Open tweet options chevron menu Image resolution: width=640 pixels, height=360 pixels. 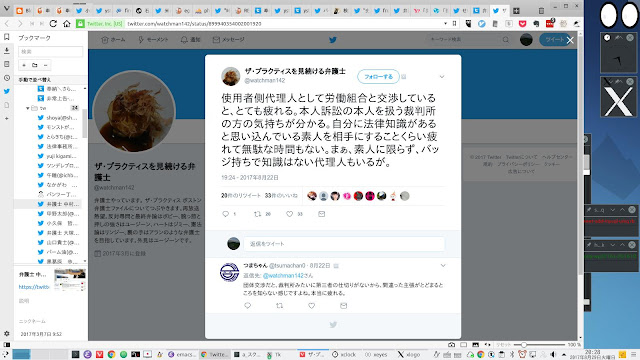442,77
